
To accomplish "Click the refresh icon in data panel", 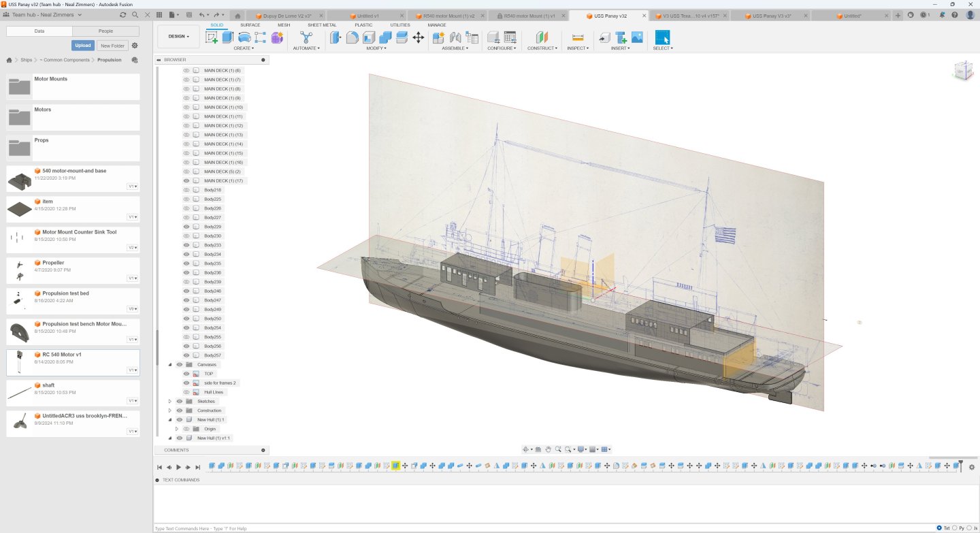I will click(x=123, y=14).
